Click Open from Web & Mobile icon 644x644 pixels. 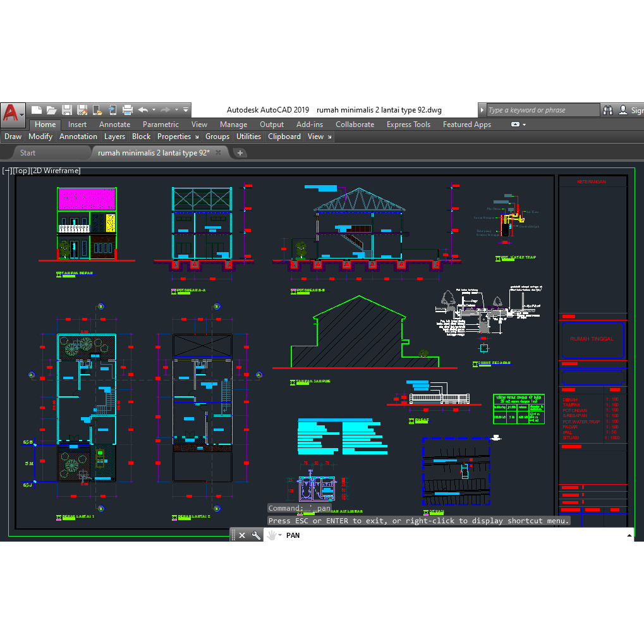97,110
